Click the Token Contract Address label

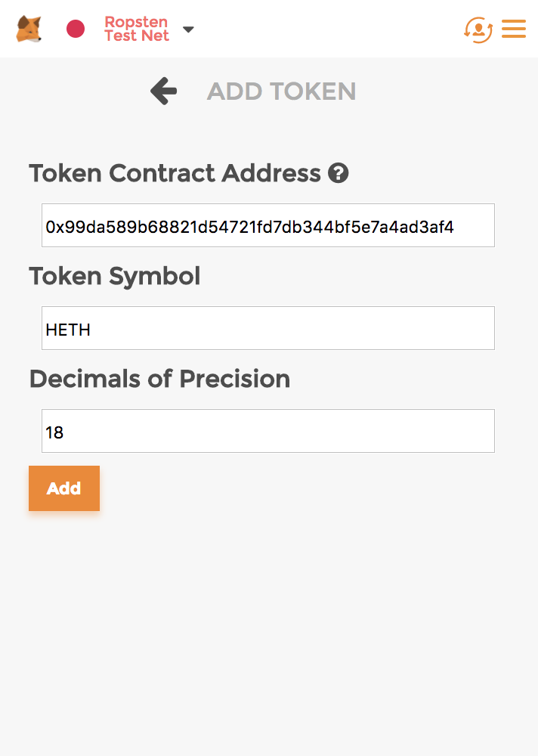175,174
